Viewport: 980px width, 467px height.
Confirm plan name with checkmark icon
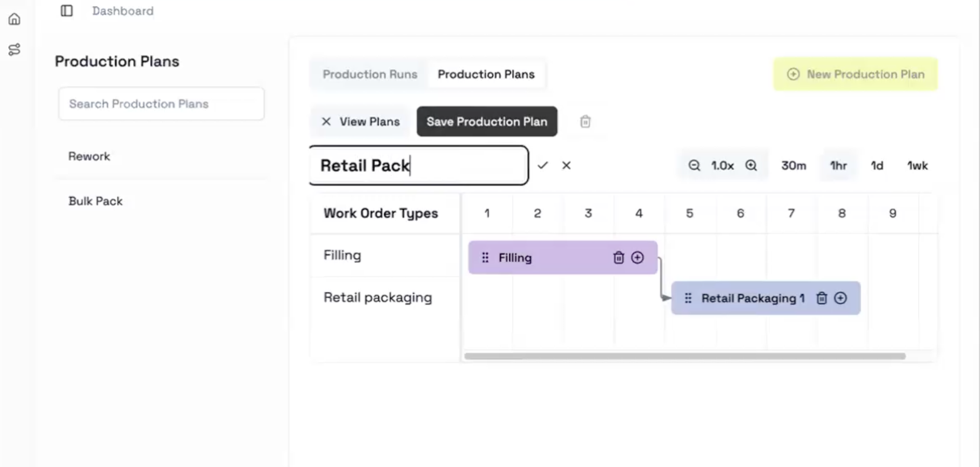[542, 166]
